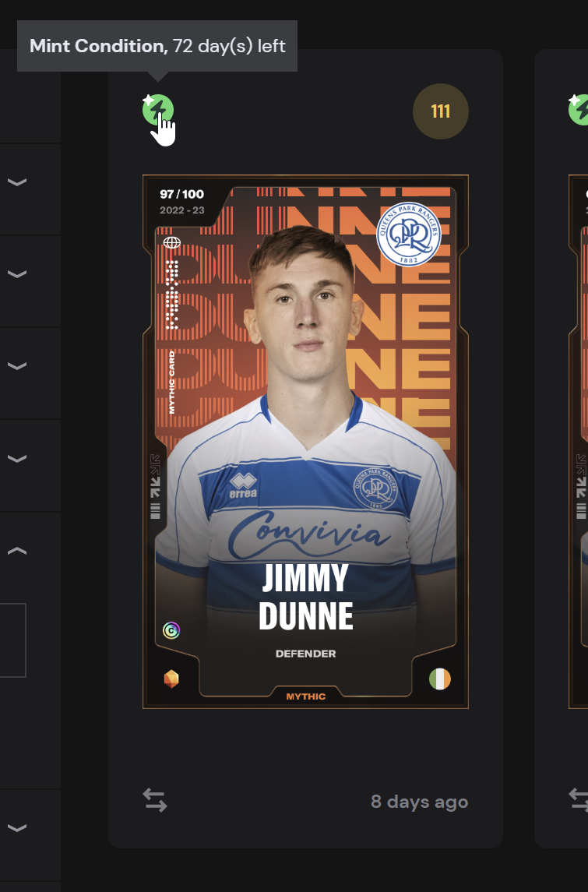Click the transfer arrows icon of the next card
The image size is (588, 892).
579,800
